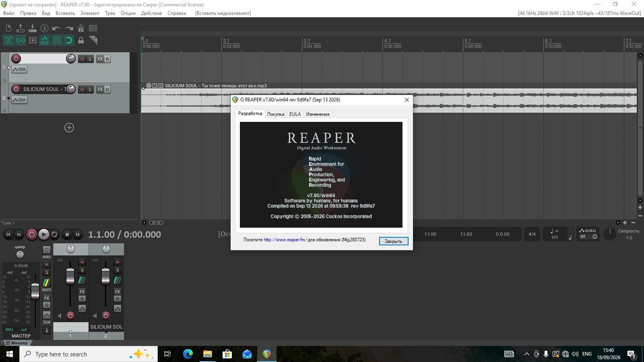Open FX on SILICIUM SOUL track
Viewport: 644px width, 362px height.
tap(100, 89)
